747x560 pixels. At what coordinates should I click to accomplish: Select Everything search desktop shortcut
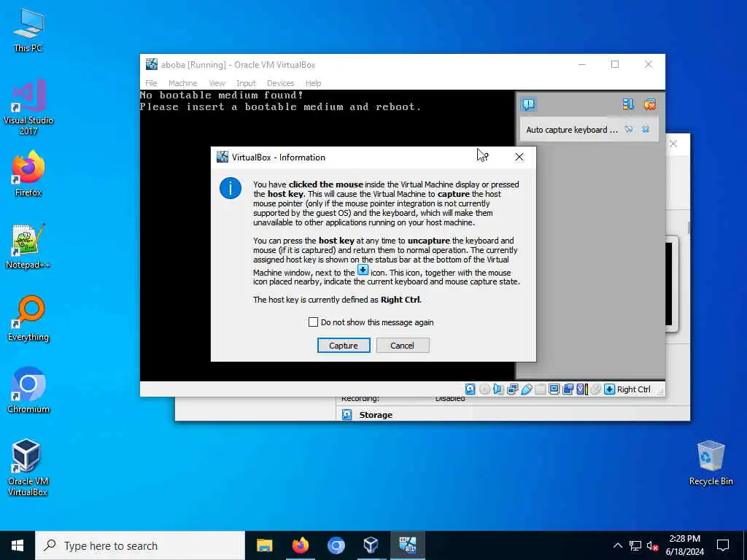pyautogui.click(x=28, y=319)
